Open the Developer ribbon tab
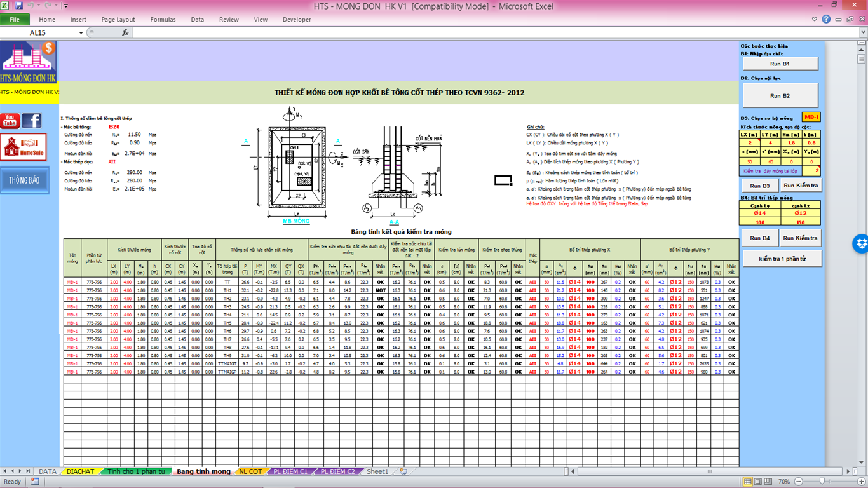The image size is (868, 488). [297, 20]
